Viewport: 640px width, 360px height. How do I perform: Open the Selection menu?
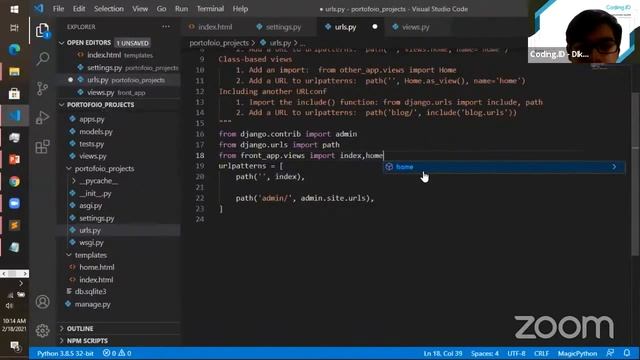(109, 9)
